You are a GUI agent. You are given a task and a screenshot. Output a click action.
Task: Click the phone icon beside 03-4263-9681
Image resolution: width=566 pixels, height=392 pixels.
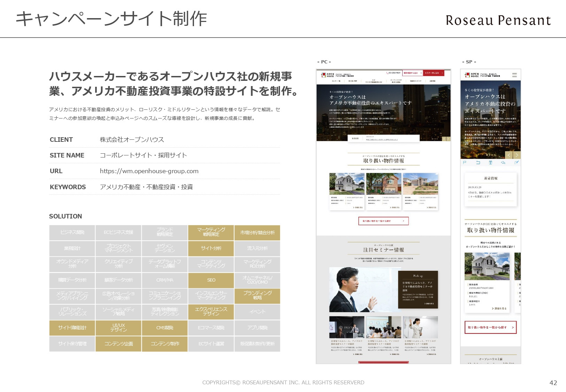point(387,73)
